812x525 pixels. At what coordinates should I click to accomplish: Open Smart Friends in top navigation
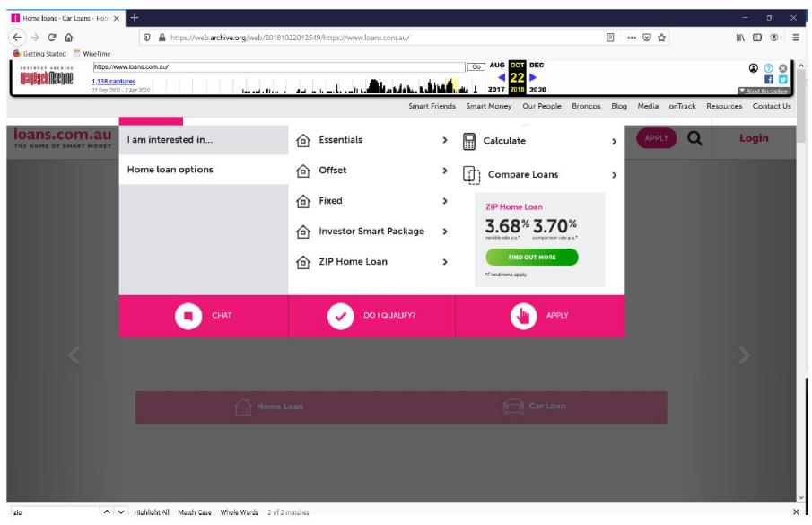tap(432, 106)
